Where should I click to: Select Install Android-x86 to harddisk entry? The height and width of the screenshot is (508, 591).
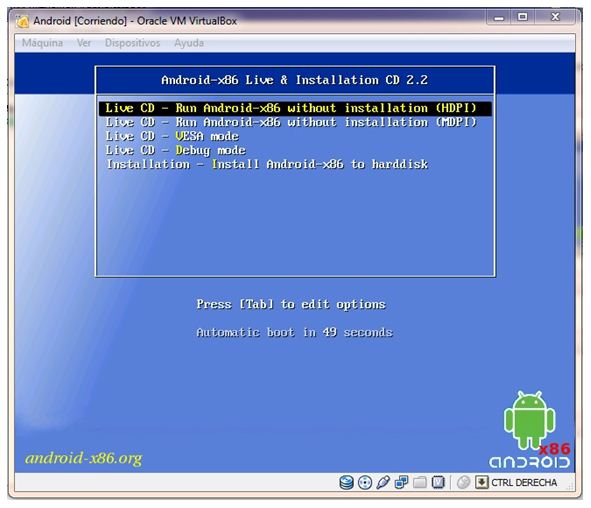267,164
